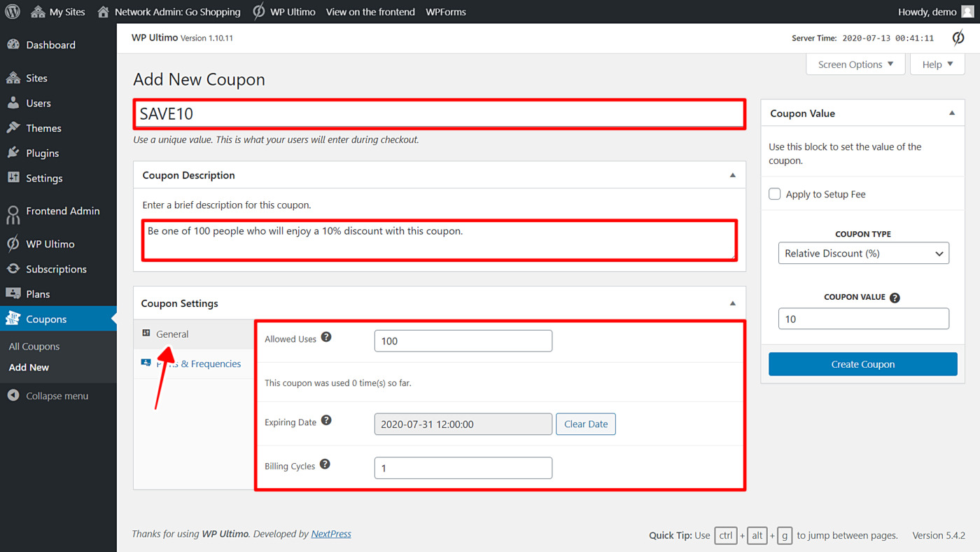Click the Frontend Admin sidebar icon
Image resolution: width=980 pixels, height=552 pixels.
click(x=13, y=214)
